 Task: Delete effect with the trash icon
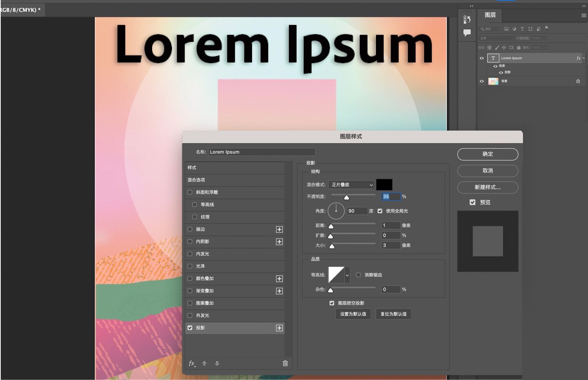tap(285, 363)
